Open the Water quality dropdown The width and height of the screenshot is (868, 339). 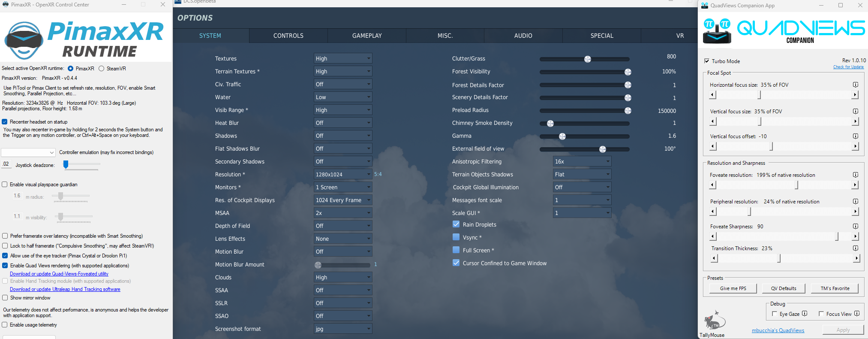point(343,97)
